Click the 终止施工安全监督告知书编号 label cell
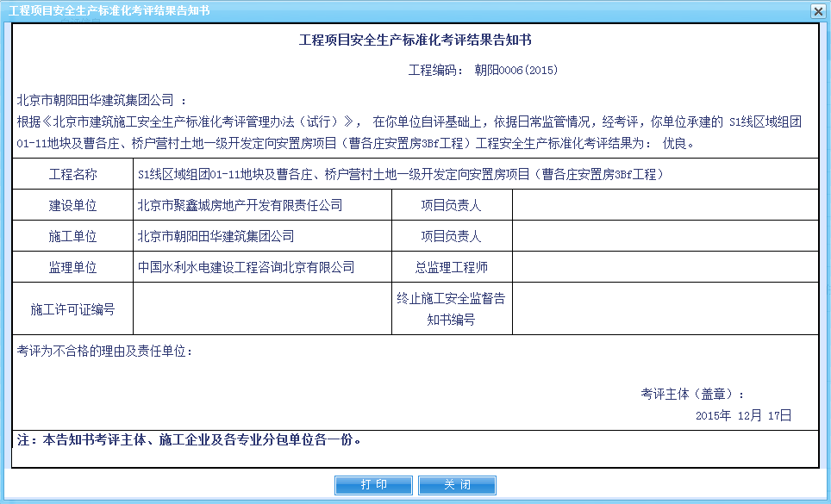This screenshot has height=504, width=831. [451, 308]
